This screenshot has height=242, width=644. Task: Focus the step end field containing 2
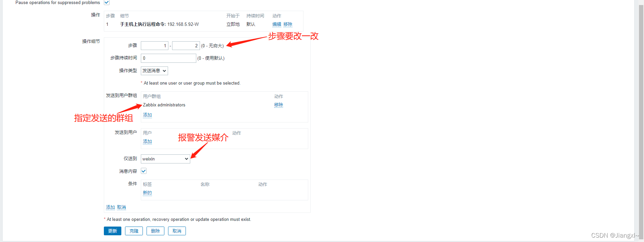(x=186, y=46)
